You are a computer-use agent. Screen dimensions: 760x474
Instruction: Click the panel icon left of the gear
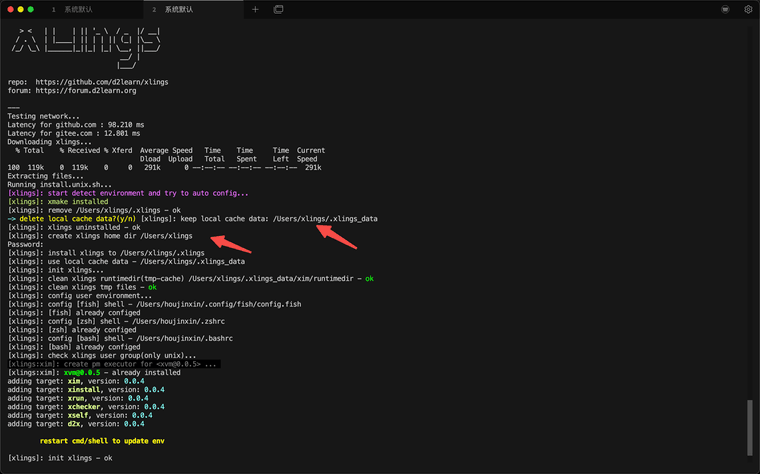725,9
